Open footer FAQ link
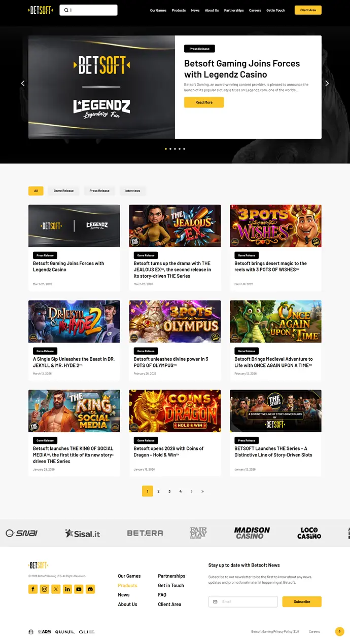Image resolution: width=350 pixels, height=644 pixels. [x=162, y=595]
